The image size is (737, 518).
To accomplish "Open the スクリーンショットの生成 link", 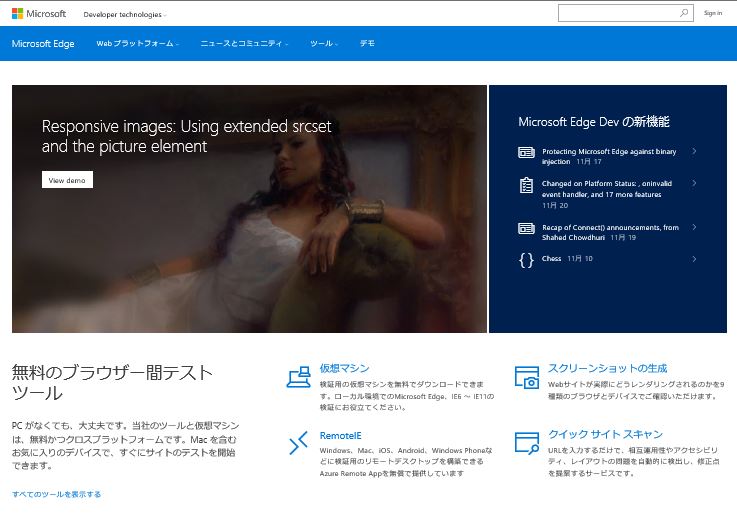I will [x=608, y=368].
